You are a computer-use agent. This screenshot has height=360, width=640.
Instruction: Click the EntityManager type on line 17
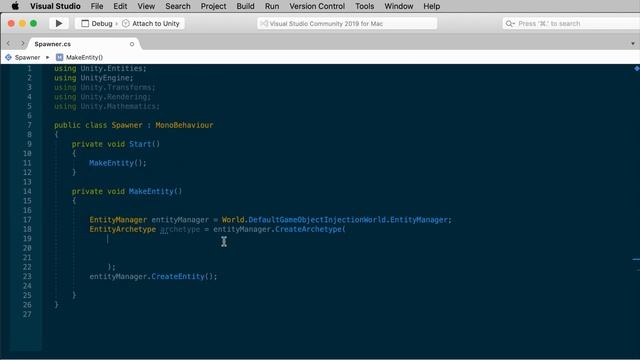point(118,220)
